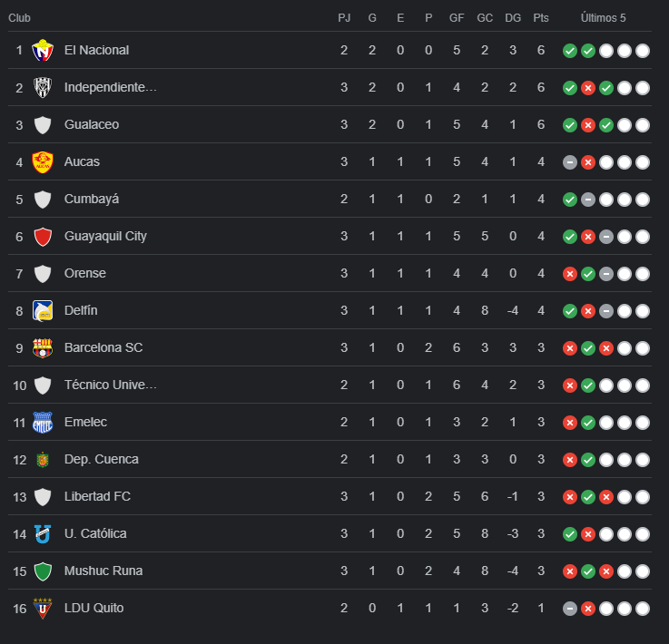The image size is (669, 644).
Task: Click the Emelec club crest
Action: tap(42, 423)
